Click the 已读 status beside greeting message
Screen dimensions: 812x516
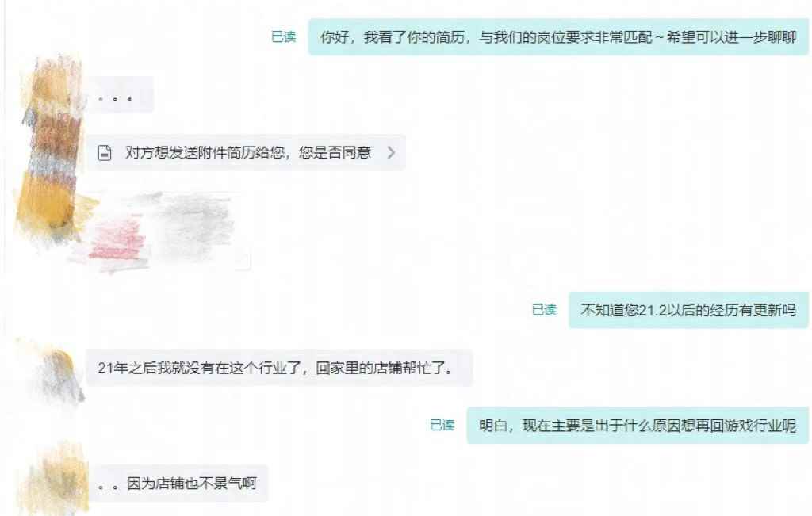pyautogui.click(x=284, y=36)
